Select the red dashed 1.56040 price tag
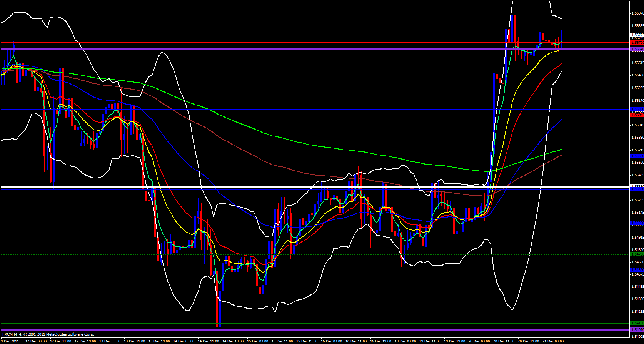 [637, 115]
